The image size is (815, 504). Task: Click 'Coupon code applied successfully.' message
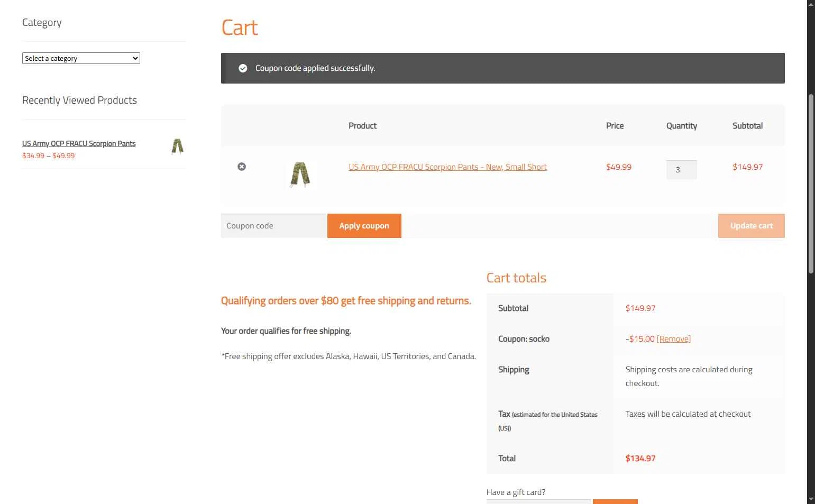point(315,68)
